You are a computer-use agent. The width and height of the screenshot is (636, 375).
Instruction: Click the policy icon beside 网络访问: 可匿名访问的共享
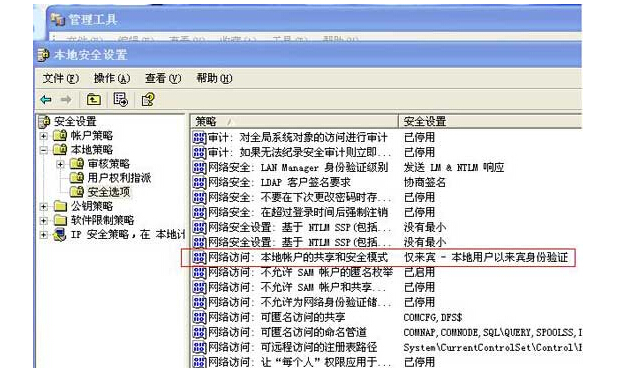tap(199, 317)
